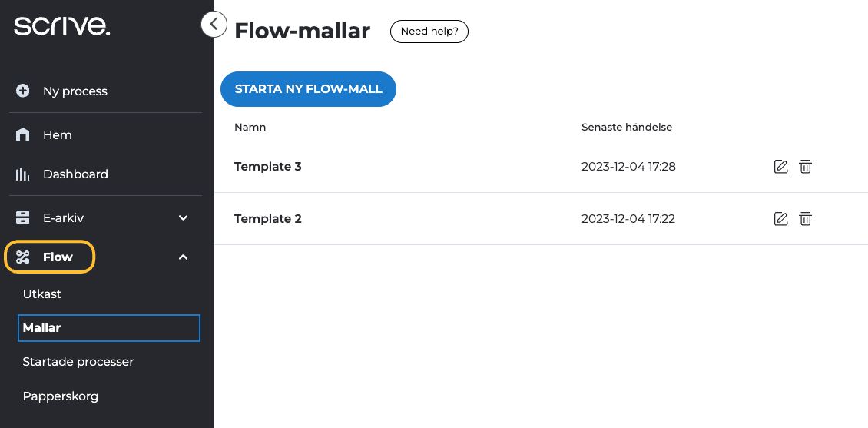Viewport: 868px width, 428px height.
Task: Select Mallar in the sidebar
Action: [x=42, y=328]
